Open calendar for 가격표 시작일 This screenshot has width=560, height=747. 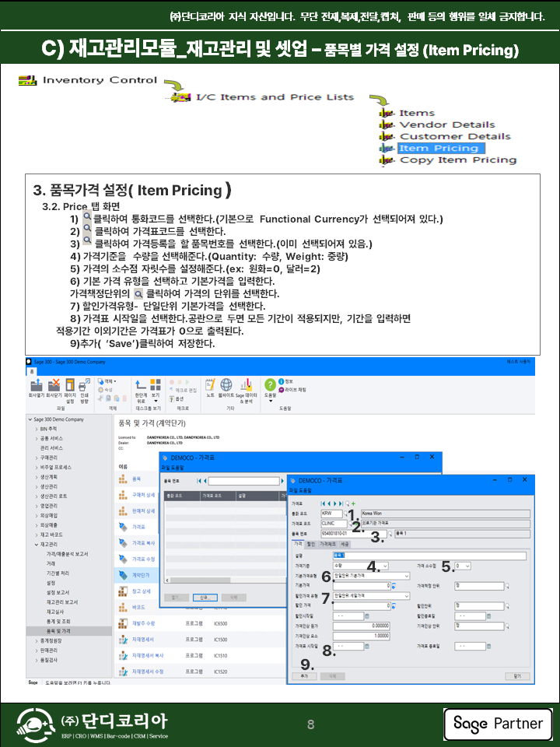tap(367, 647)
